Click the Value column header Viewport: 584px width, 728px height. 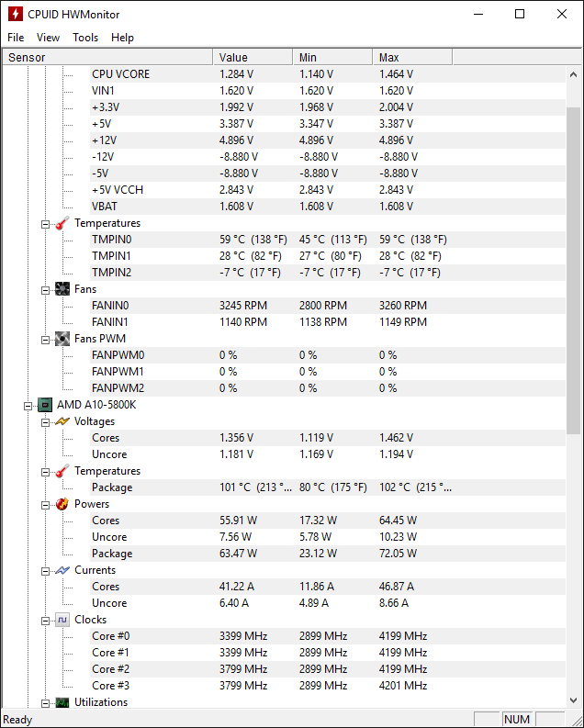pos(253,57)
